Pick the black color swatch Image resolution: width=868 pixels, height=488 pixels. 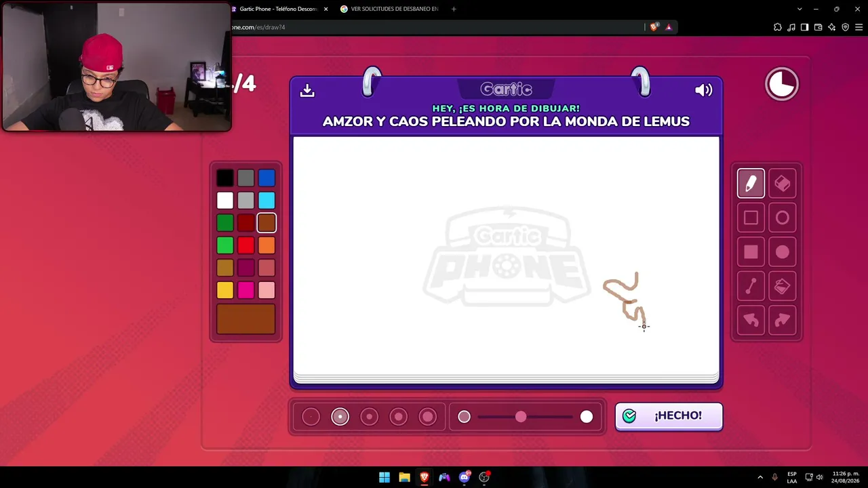point(225,178)
